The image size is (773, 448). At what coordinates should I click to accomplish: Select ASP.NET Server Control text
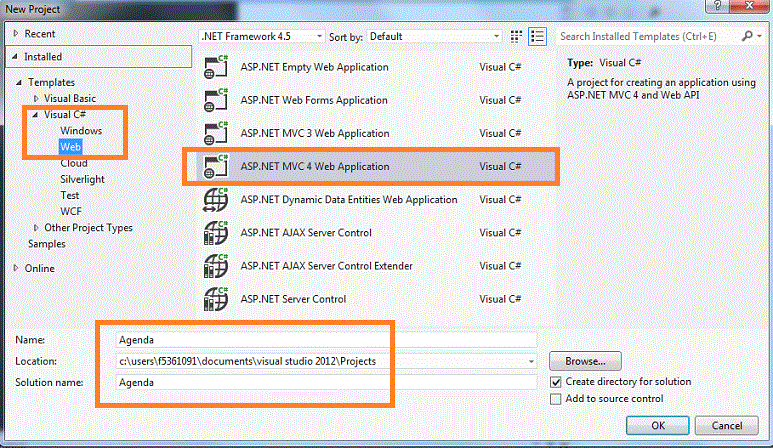[293, 299]
